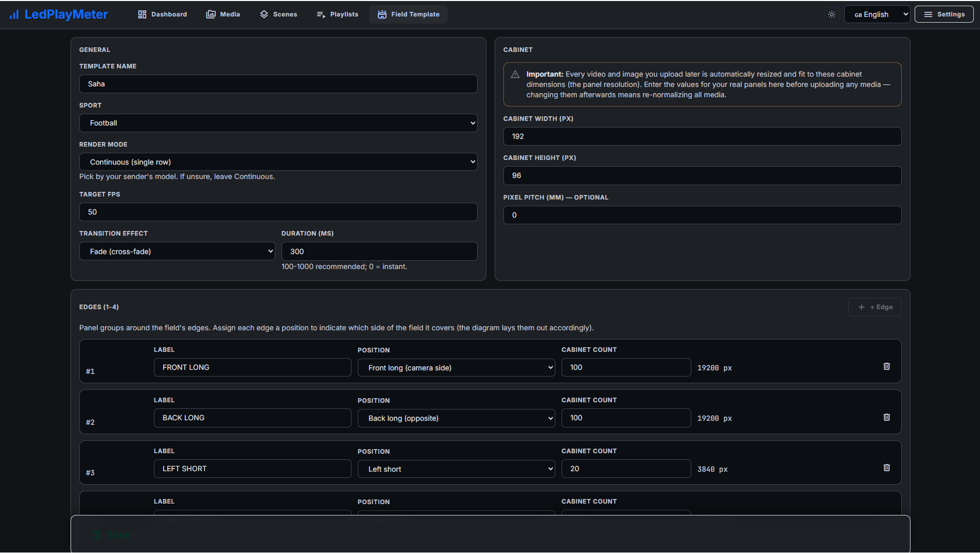
Task: Click the LedPlayMeter brand link
Action: tap(59, 14)
